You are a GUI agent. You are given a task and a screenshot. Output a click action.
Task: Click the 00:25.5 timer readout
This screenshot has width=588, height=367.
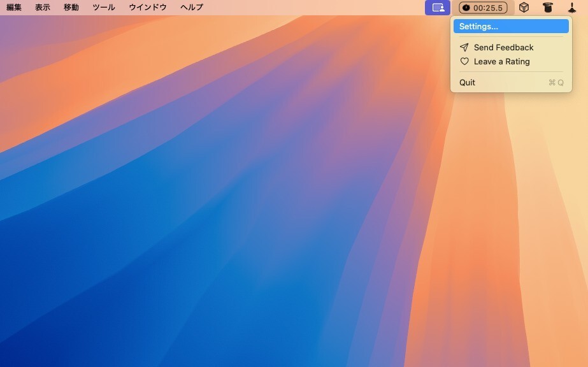coord(488,8)
